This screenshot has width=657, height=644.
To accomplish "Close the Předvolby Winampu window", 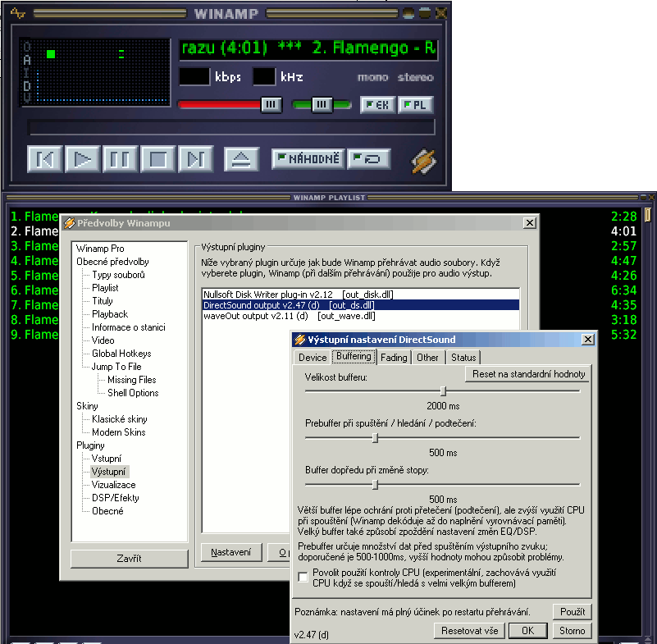I will point(530,223).
